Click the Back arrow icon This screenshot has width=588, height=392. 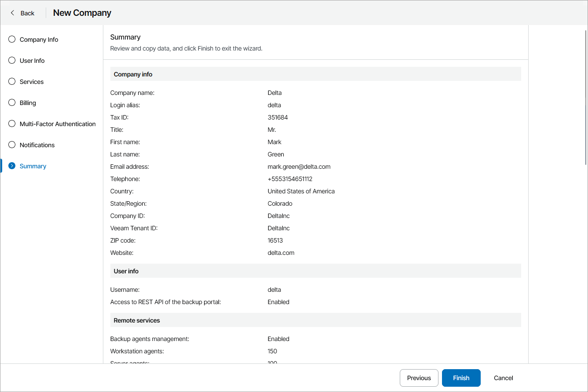coord(12,13)
